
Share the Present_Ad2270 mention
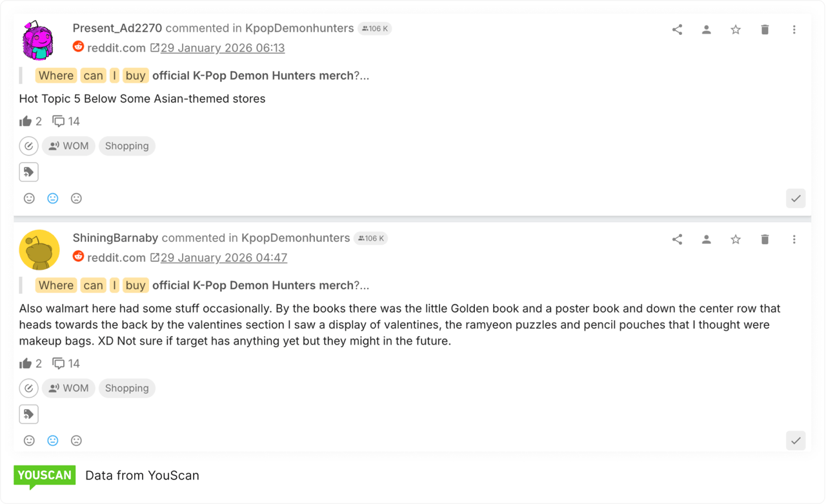pyautogui.click(x=677, y=29)
